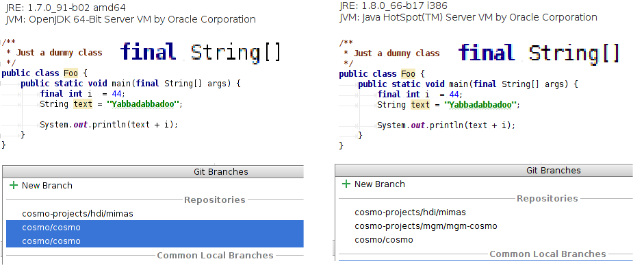Click the green plus icon in the HotSpot capture's Git Branches popup
The height and width of the screenshot is (268, 644).
click(346, 184)
